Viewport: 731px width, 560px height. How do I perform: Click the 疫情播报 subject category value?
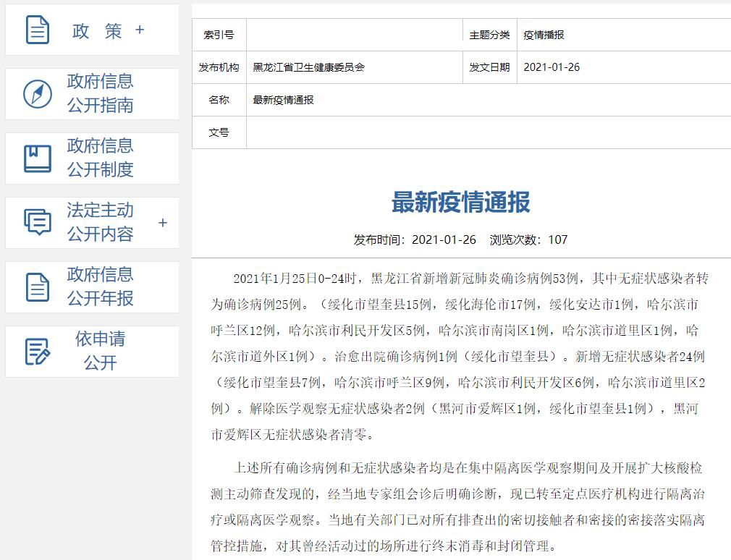[x=544, y=35]
